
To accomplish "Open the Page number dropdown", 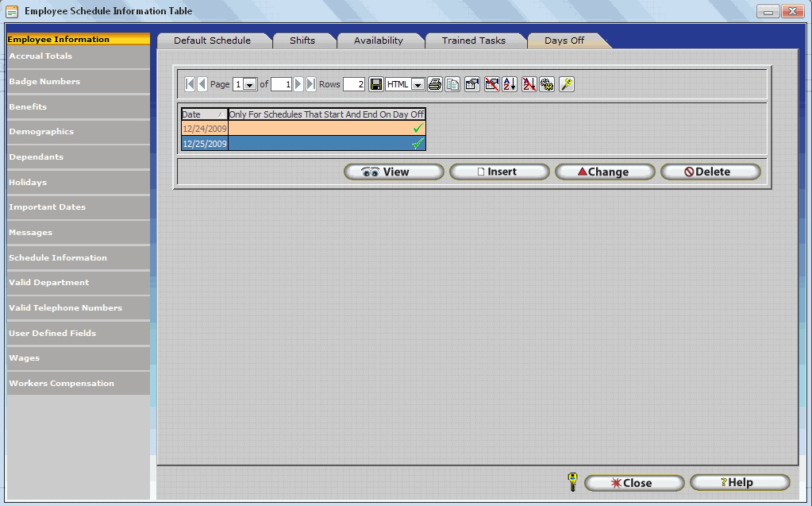I will pos(249,84).
